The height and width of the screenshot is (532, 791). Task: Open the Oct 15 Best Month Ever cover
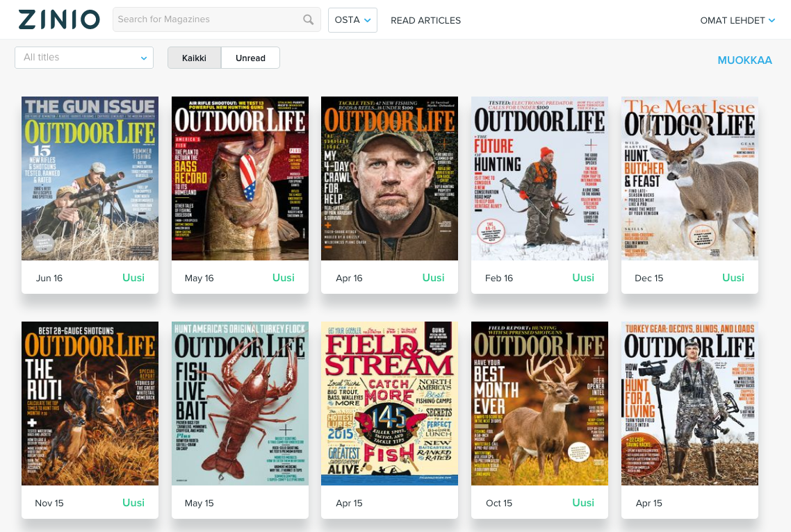point(540,404)
